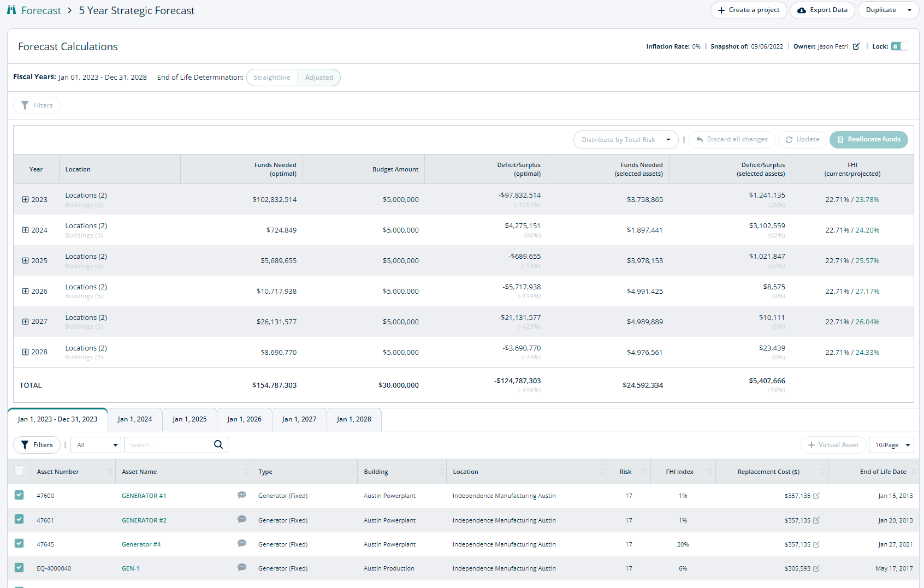Click the pencil edit icon next to Owner Jason Petri
This screenshot has height=588, width=924.
pos(855,46)
